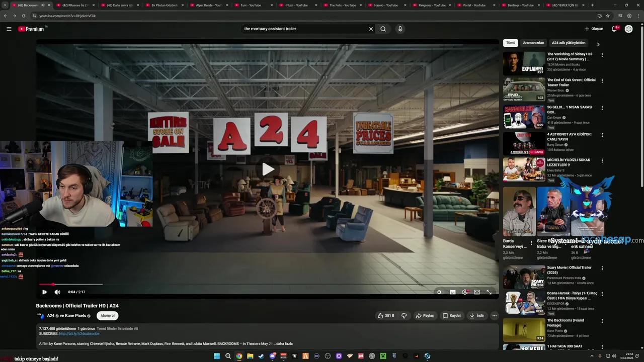Open a new browser tab
This screenshot has height=362, width=644.
[592, 5]
